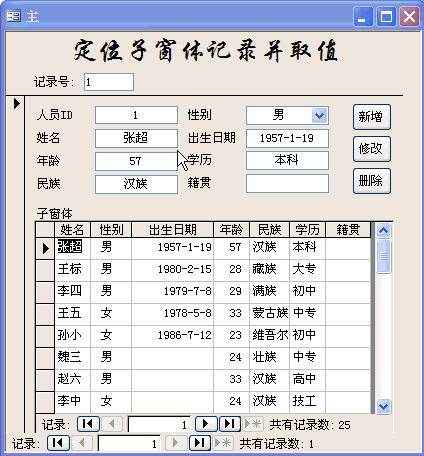Go to first record in main form navigator
424x456 pixels.
coord(58,443)
